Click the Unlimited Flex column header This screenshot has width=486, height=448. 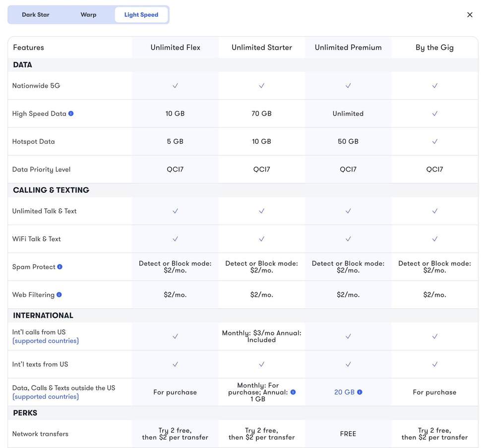tap(176, 48)
